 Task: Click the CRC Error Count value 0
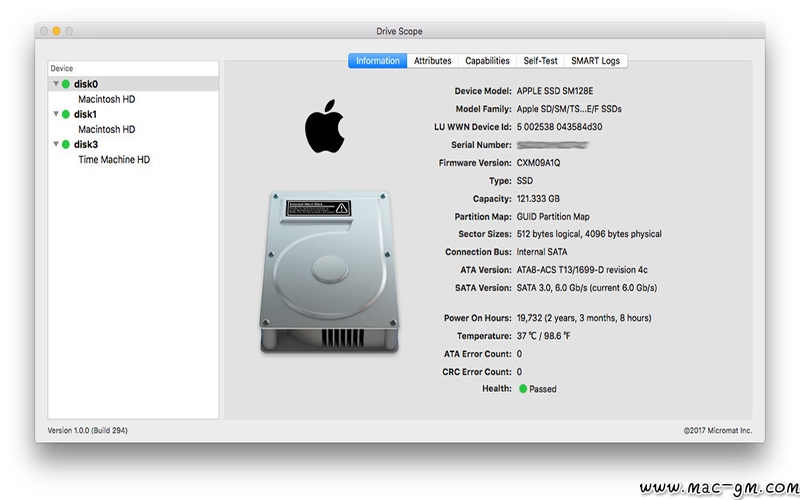[x=519, y=371]
